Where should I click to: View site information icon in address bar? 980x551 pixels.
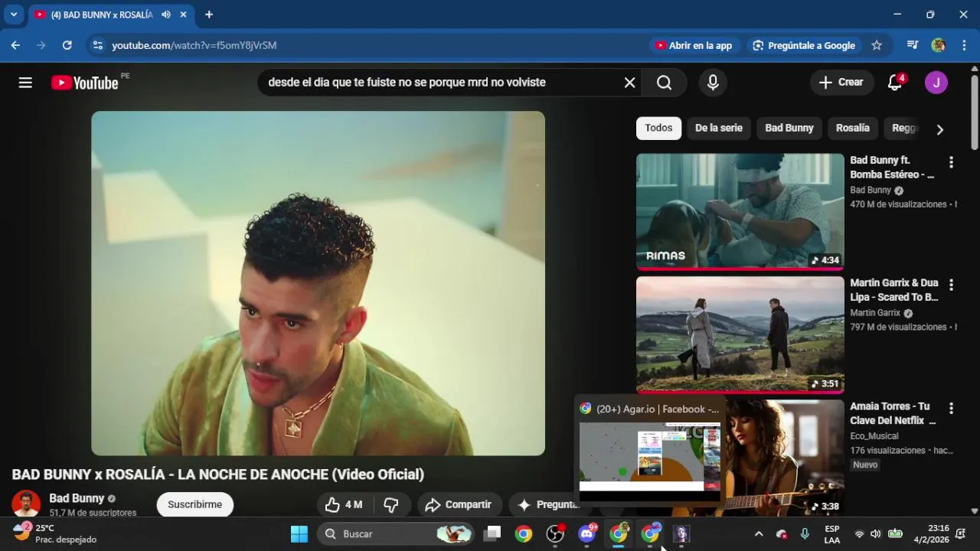coord(97,45)
